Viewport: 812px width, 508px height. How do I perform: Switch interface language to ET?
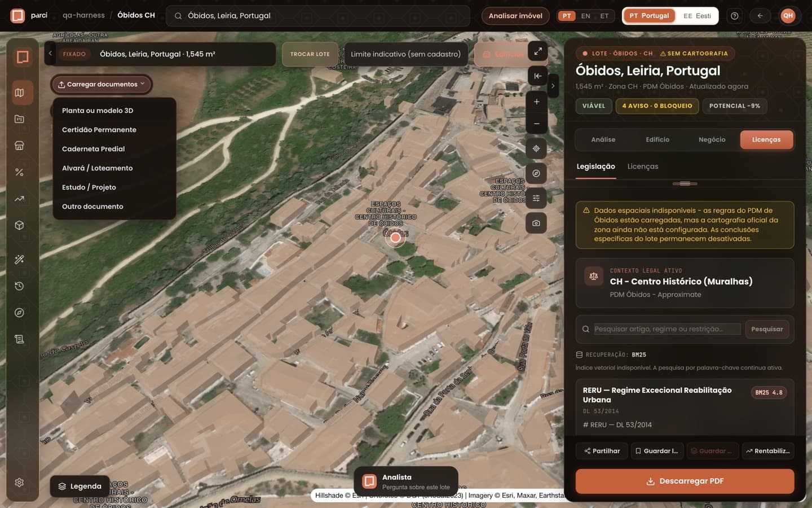(x=604, y=16)
